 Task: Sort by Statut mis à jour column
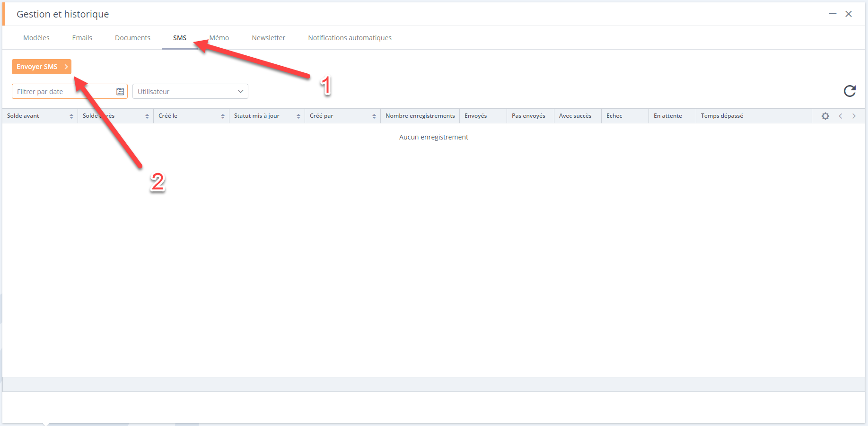coord(267,116)
